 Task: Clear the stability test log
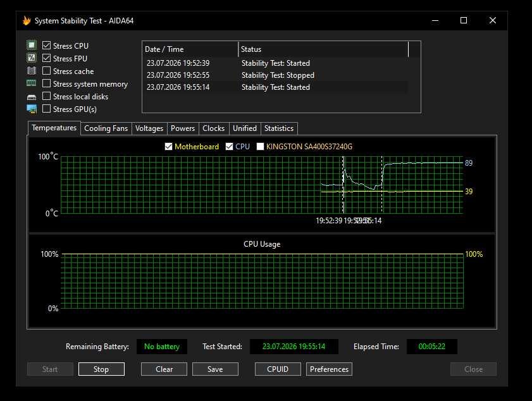click(x=164, y=369)
